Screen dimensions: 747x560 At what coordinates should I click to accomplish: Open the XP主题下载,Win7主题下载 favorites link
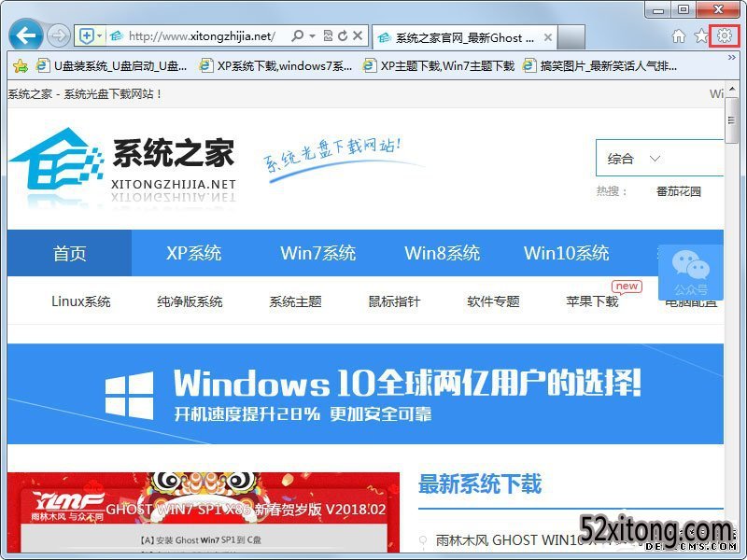click(439, 65)
